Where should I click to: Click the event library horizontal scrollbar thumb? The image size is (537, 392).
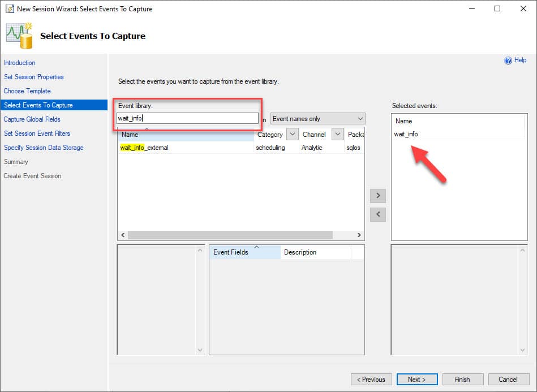tap(230, 235)
